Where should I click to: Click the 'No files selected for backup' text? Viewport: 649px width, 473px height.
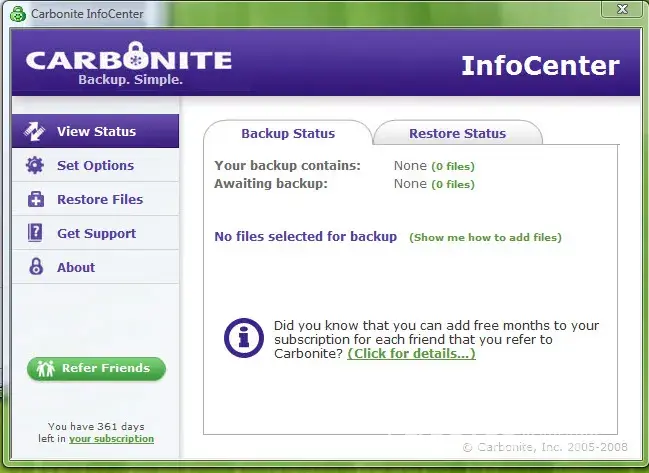306,237
